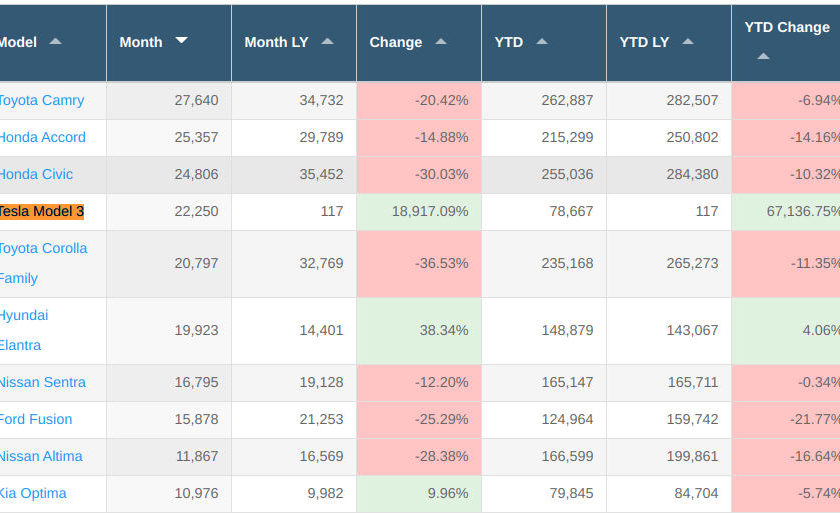Select Civic month LY value 35,452

(x=321, y=174)
